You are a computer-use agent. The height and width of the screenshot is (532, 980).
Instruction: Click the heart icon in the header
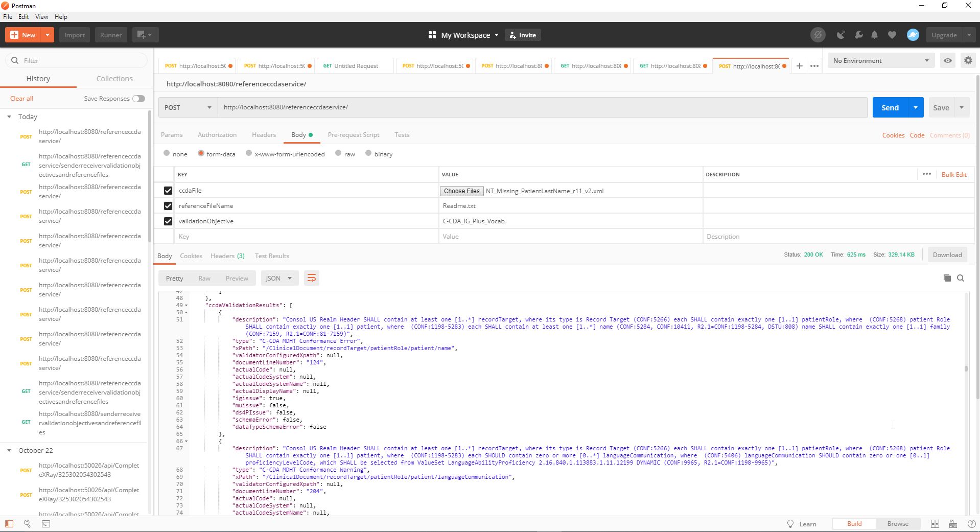[892, 35]
